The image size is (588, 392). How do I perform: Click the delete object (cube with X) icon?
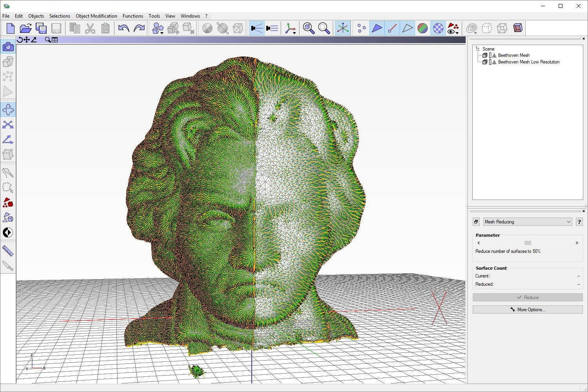pos(189,28)
